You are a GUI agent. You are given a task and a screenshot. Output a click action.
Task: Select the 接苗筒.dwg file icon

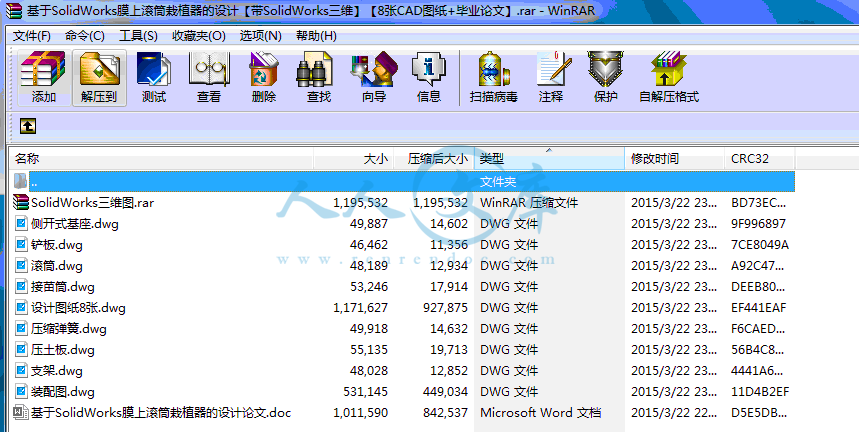(21, 286)
